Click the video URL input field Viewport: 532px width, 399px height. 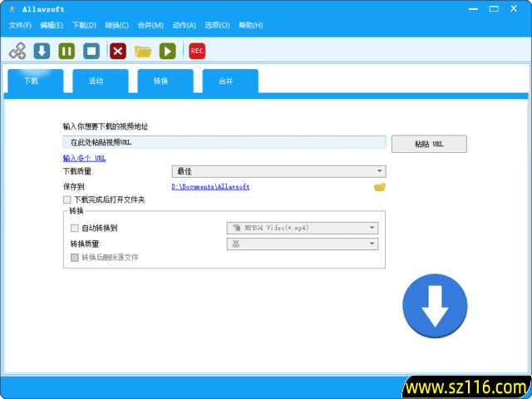[224, 142]
